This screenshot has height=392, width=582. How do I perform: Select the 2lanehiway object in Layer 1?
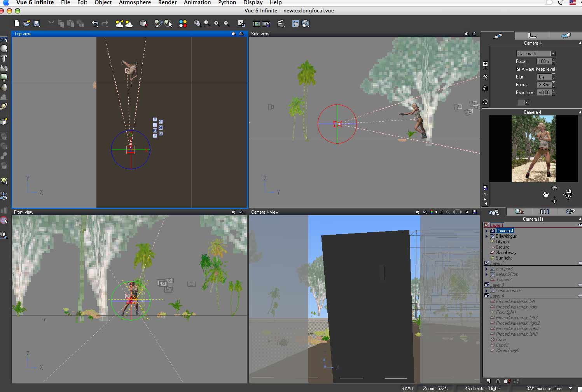click(x=506, y=253)
